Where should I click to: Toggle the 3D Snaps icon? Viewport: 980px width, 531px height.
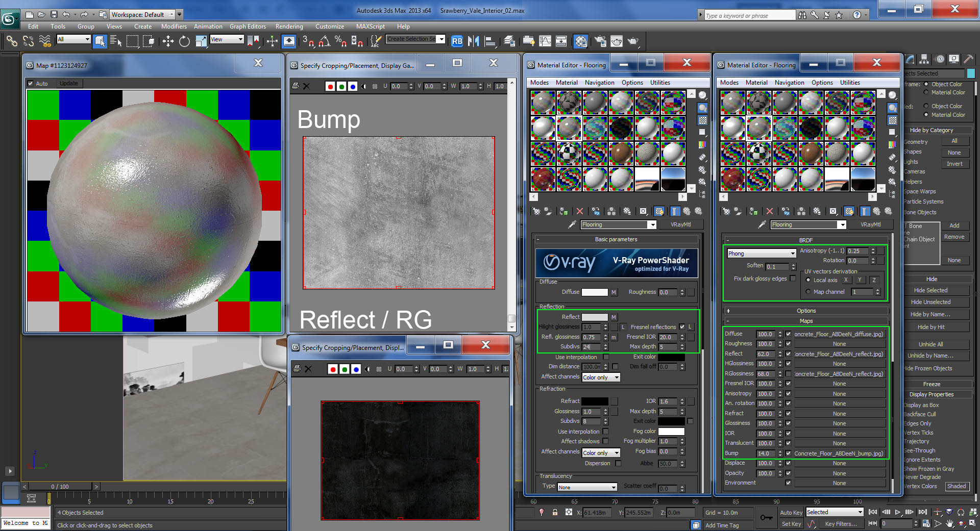[x=308, y=41]
